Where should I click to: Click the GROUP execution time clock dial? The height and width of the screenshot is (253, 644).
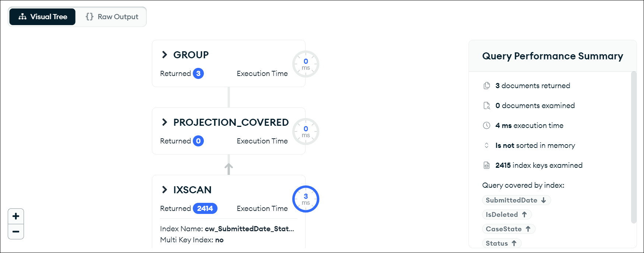pos(306,64)
